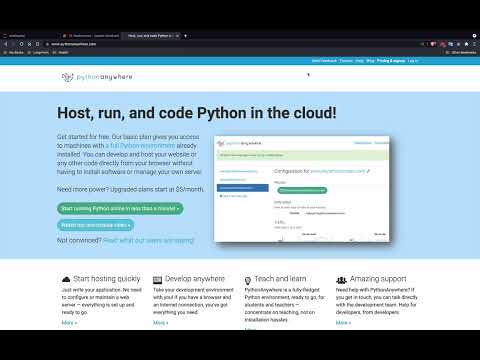The height and width of the screenshot is (360, 480).
Task: Click the Teach and learn heading
Action: point(280,279)
